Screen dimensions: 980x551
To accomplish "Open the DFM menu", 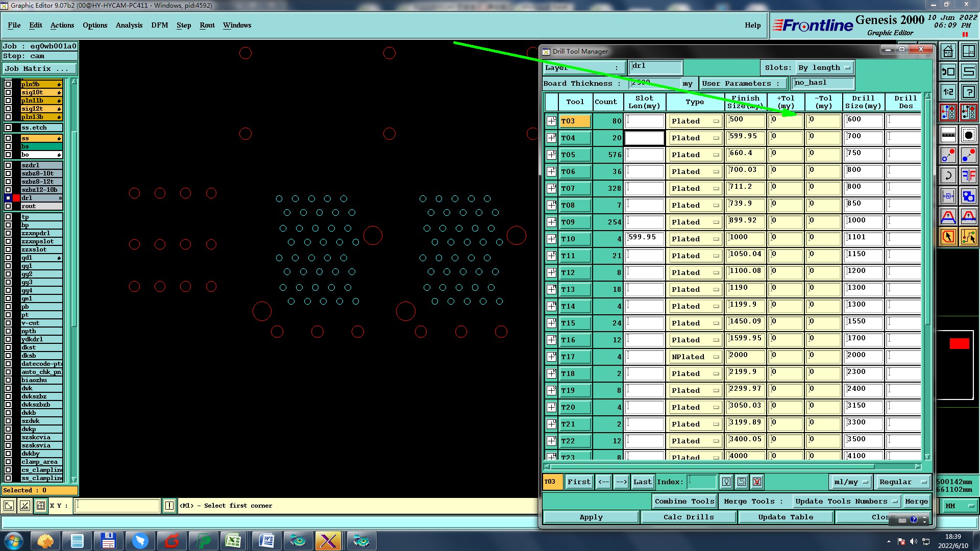I will click(159, 25).
